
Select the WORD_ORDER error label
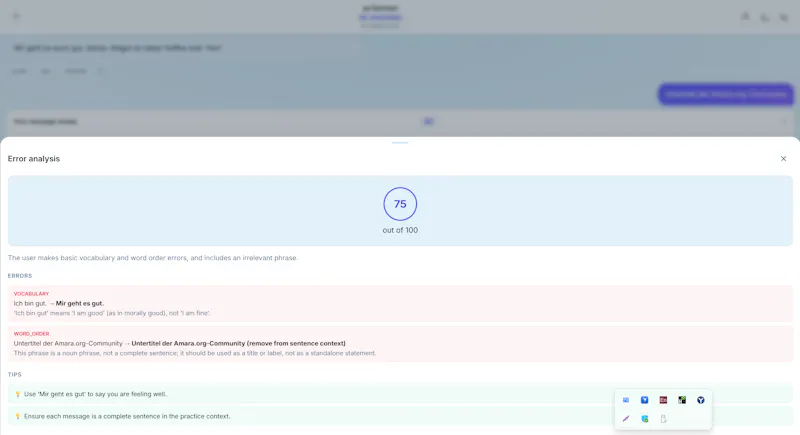tap(31, 334)
